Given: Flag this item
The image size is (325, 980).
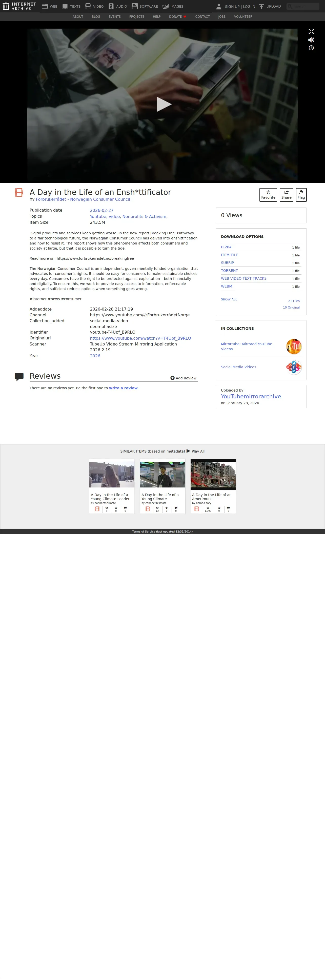Looking at the screenshot, I should pos(301,195).
